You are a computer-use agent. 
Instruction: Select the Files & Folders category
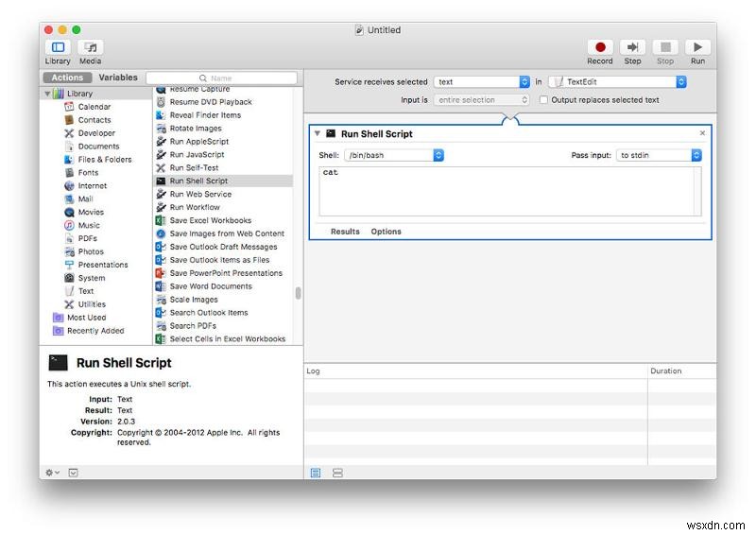(105, 159)
